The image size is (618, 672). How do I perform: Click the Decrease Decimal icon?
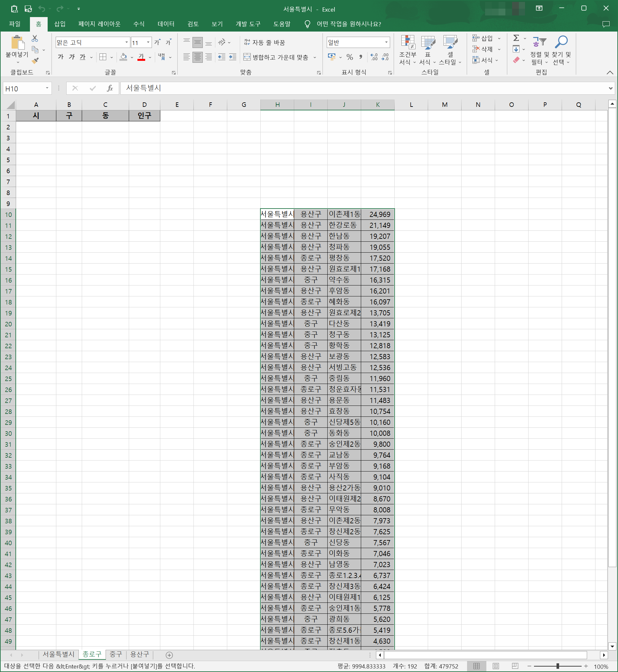[x=385, y=57]
